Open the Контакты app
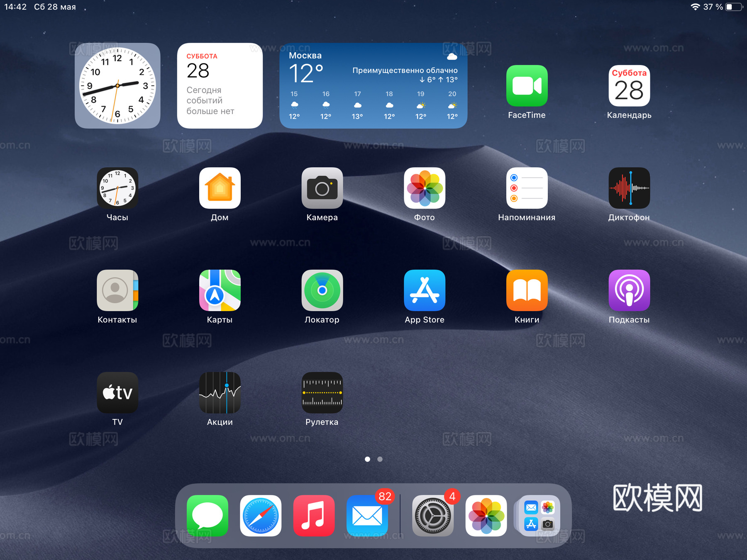Image resolution: width=747 pixels, height=560 pixels. click(x=117, y=290)
